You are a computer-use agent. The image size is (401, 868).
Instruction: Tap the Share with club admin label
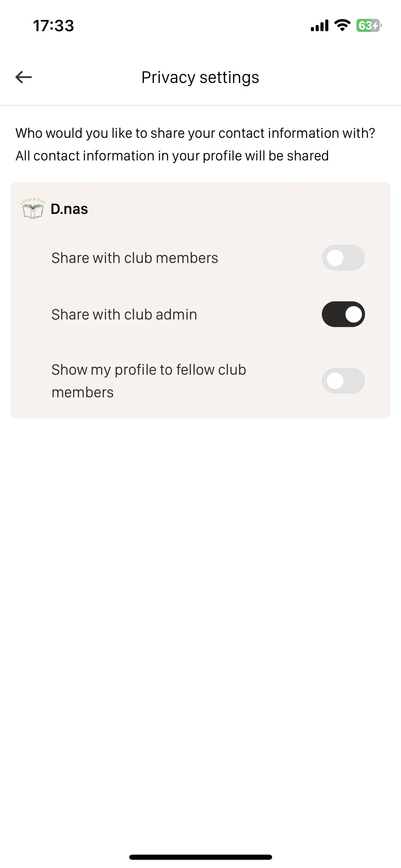124,315
